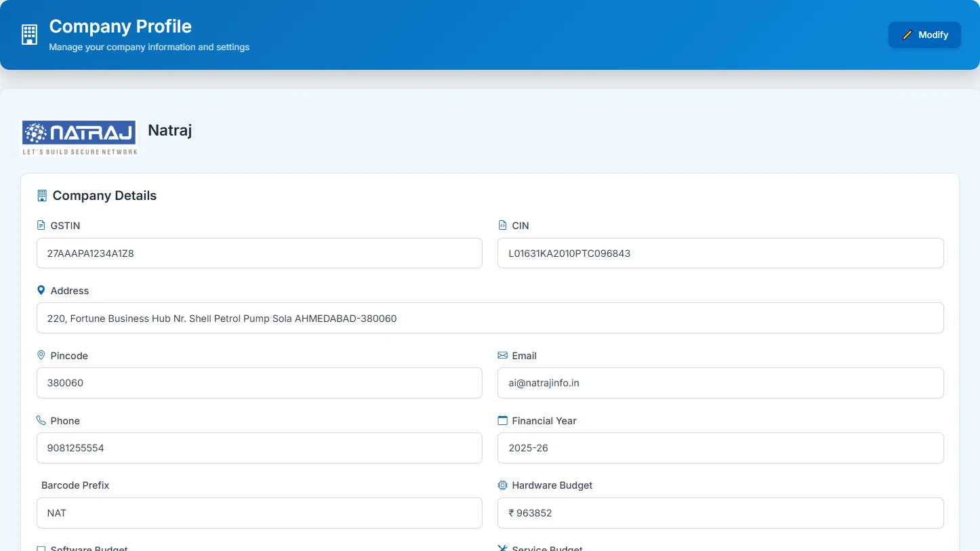
Task: Click the Company Details building icon
Action: 42,196
